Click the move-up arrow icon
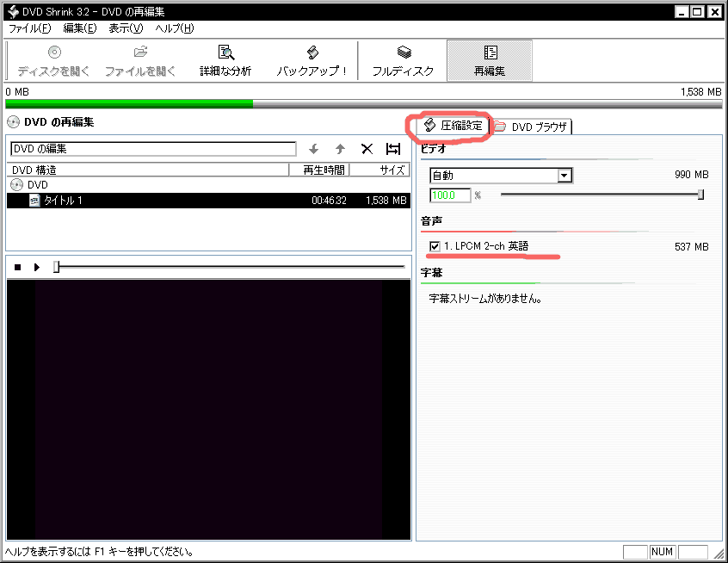The width and height of the screenshot is (728, 563). click(340, 149)
